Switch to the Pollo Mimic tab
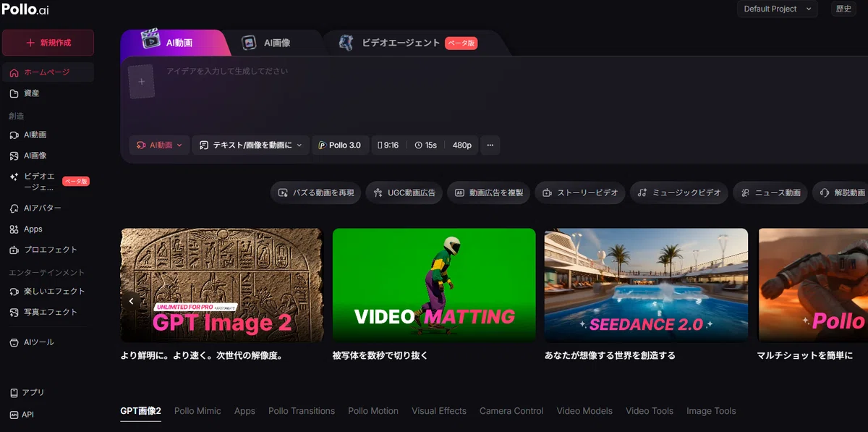868x432 pixels. [x=197, y=411]
